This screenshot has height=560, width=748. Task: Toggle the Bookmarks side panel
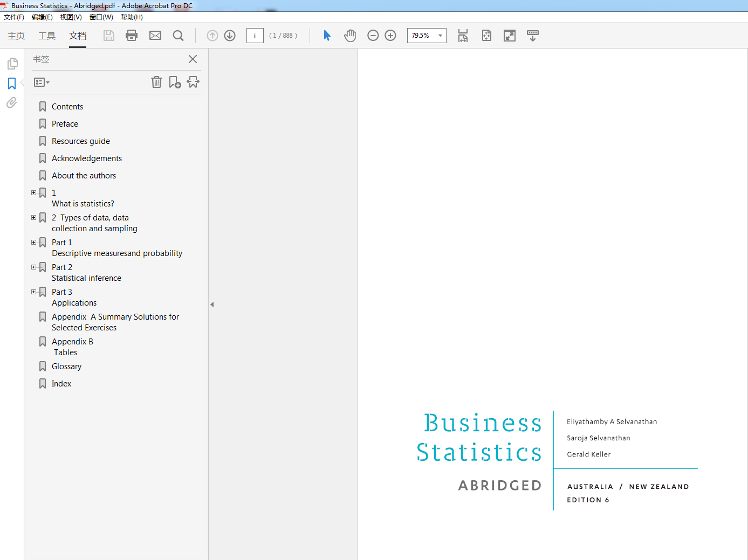tap(12, 84)
